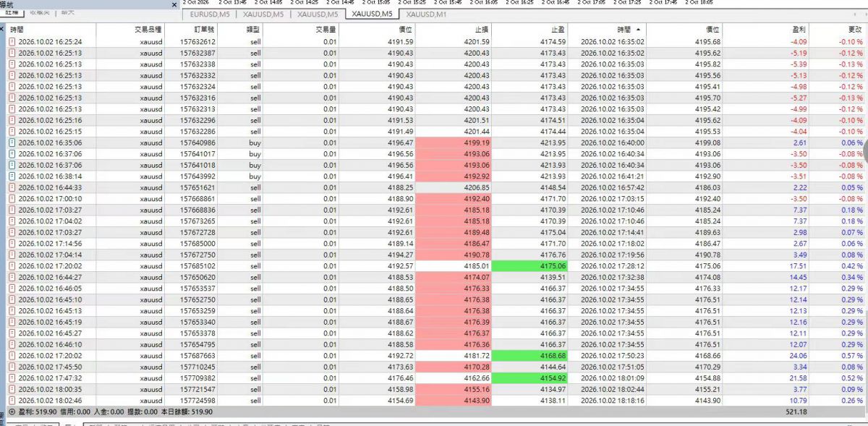Image resolution: width=868 pixels, height=426 pixels.
Task: Close the Navigator panel with its X
Action: pyautogui.click(x=174, y=4)
